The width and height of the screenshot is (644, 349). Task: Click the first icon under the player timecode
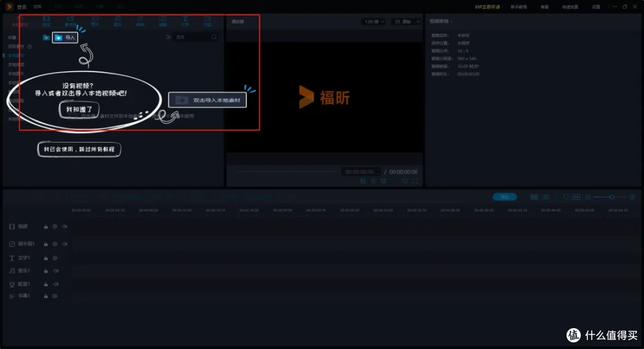pyautogui.click(x=363, y=181)
